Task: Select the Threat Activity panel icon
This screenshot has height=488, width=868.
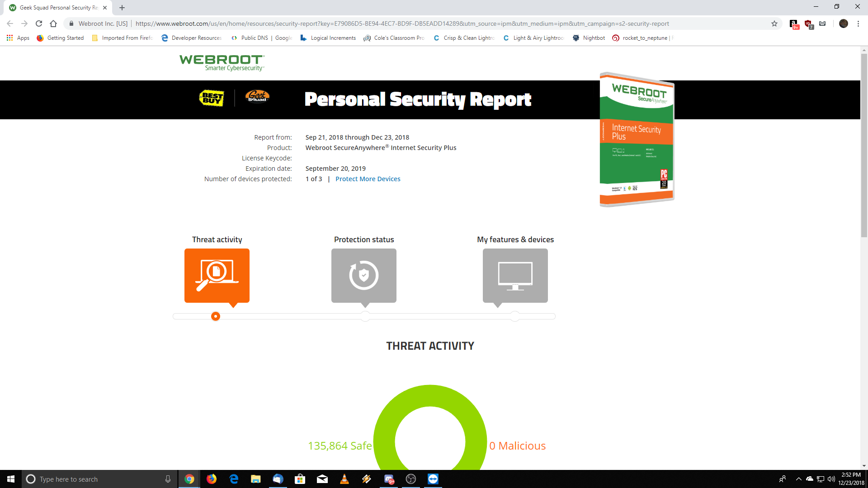Action: pyautogui.click(x=217, y=275)
